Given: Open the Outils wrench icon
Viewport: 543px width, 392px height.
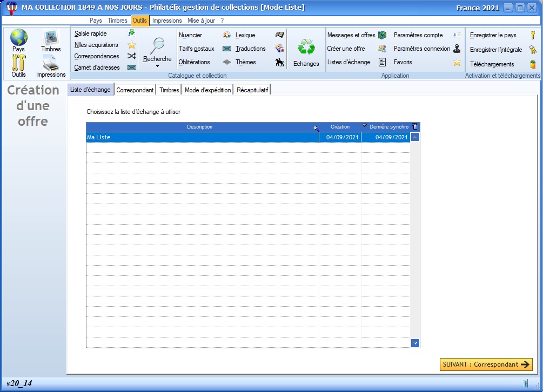Looking at the screenshot, I should pos(19,63).
